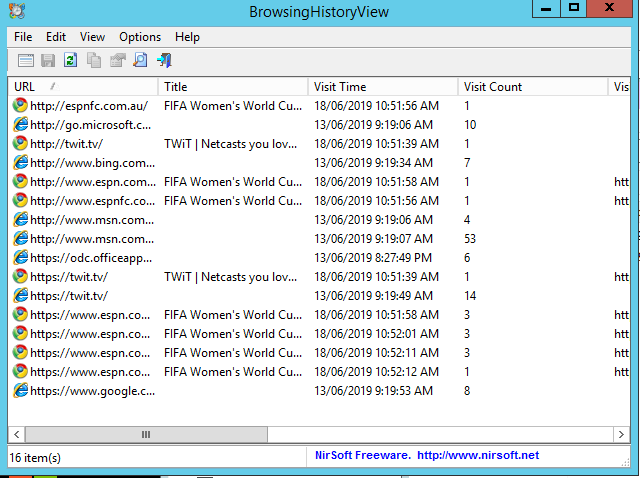The width and height of the screenshot is (640, 478).
Task: Click the Save Selected Items floppy icon
Action: pos(48,61)
